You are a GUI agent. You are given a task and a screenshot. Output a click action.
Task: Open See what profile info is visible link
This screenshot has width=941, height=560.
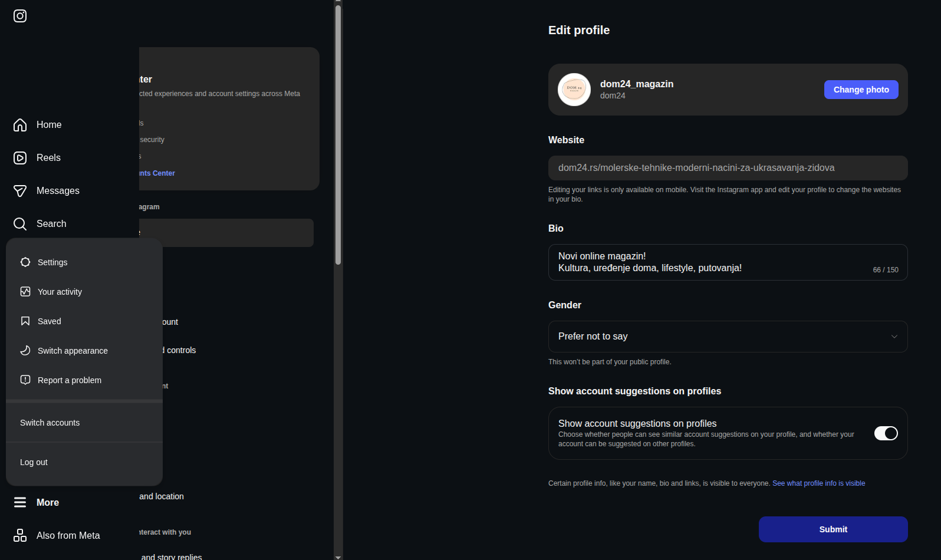click(818, 483)
